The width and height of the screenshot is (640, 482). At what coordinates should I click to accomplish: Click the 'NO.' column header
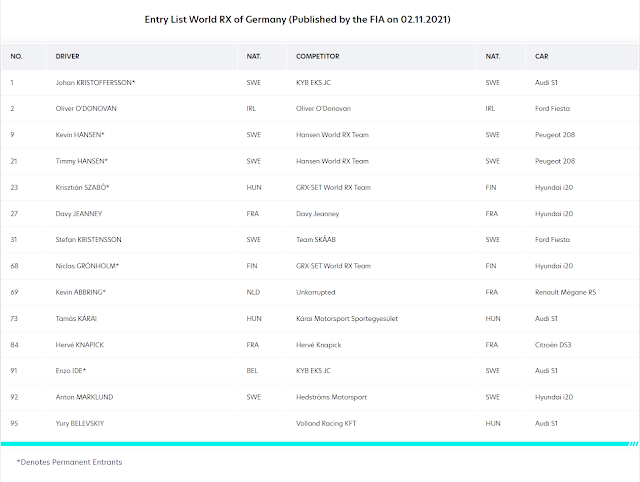click(x=16, y=56)
